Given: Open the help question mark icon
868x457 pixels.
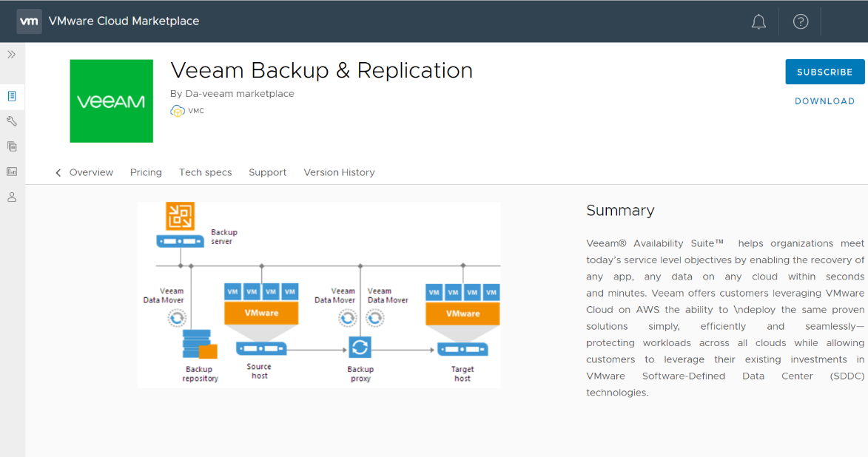Looking at the screenshot, I should pyautogui.click(x=801, y=21).
